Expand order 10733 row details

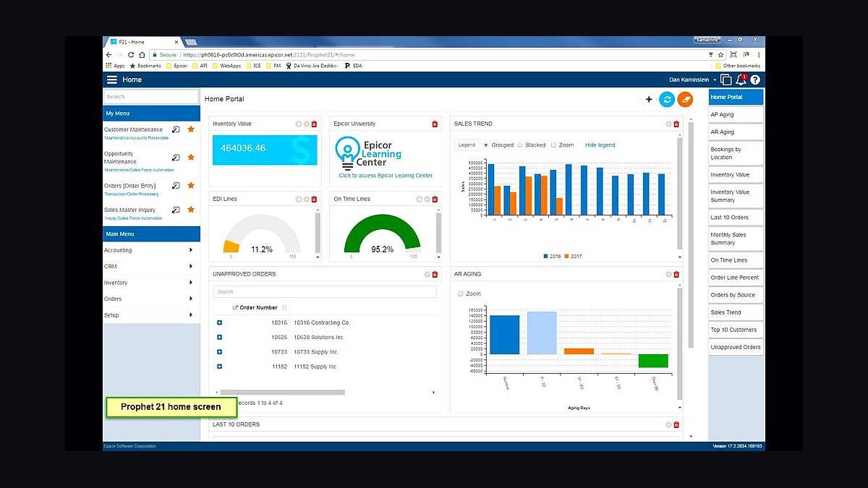pyautogui.click(x=219, y=352)
